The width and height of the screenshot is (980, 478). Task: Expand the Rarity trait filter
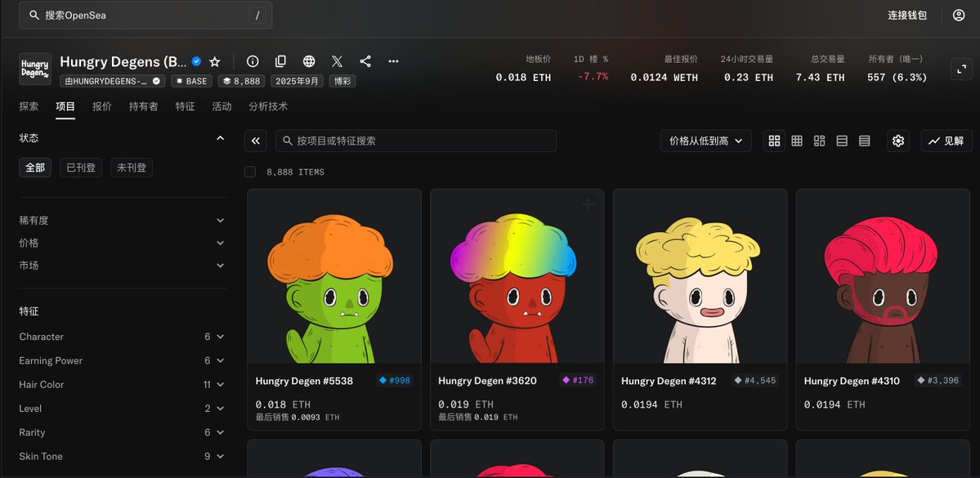click(123, 432)
